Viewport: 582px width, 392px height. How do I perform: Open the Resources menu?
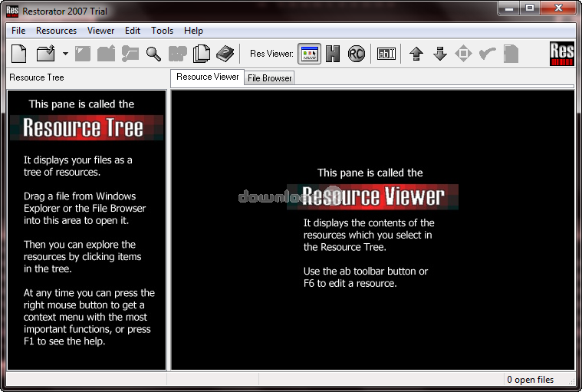click(56, 31)
